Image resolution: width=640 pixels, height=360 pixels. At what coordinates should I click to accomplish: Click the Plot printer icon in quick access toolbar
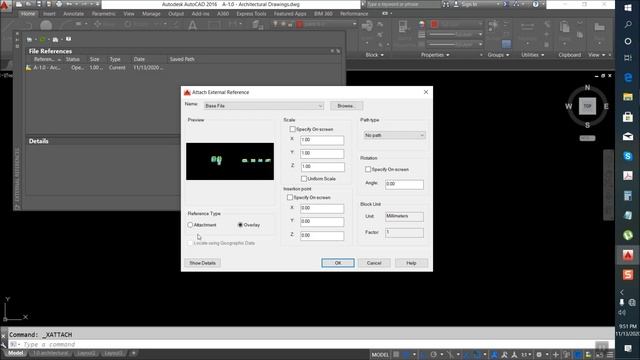[59, 4]
